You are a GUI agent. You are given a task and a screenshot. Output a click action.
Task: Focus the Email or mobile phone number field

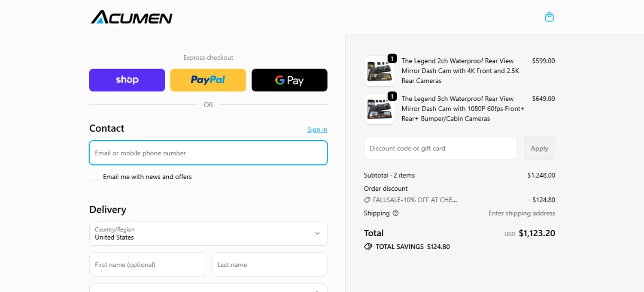pyautogui.click(x=208, y=153)
